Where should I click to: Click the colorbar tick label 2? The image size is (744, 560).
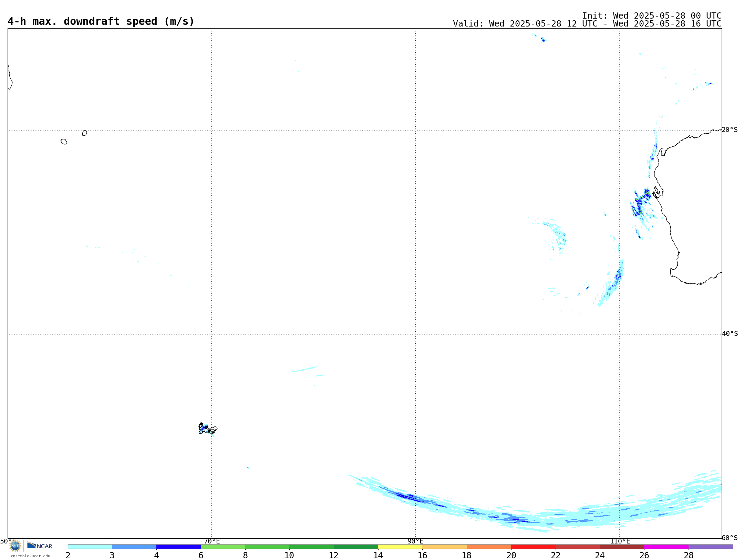68,556
